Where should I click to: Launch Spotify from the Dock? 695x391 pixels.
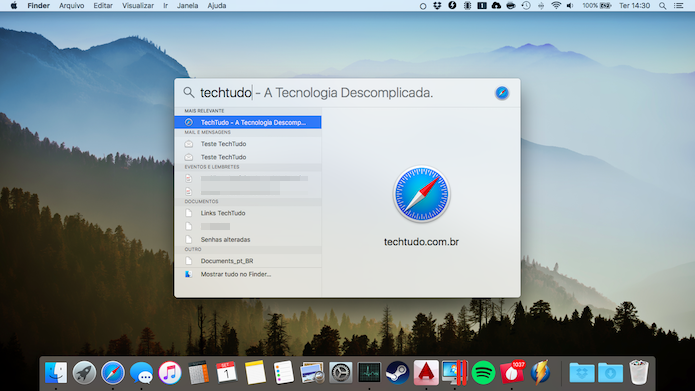(483, 372)
